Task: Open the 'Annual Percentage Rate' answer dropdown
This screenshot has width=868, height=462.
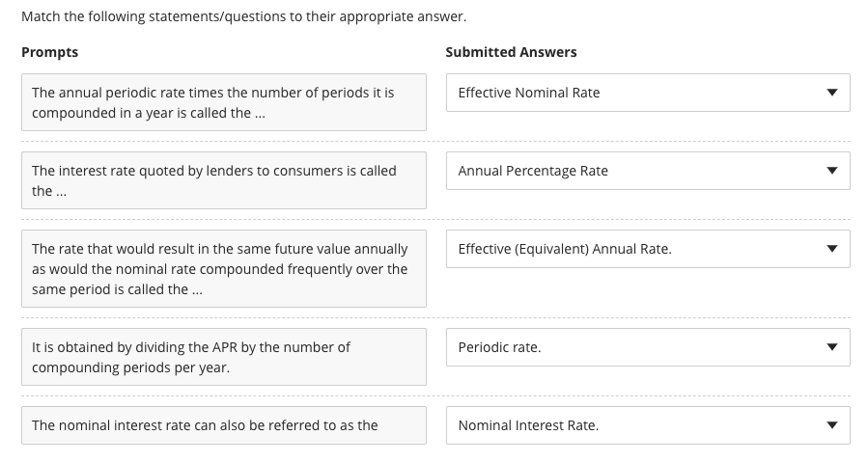Action: pyautogui.click(x=647, y=171)
